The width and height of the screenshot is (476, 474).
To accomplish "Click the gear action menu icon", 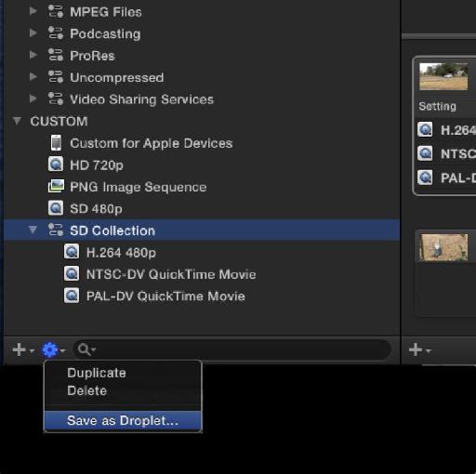I will tap(50, 349).
